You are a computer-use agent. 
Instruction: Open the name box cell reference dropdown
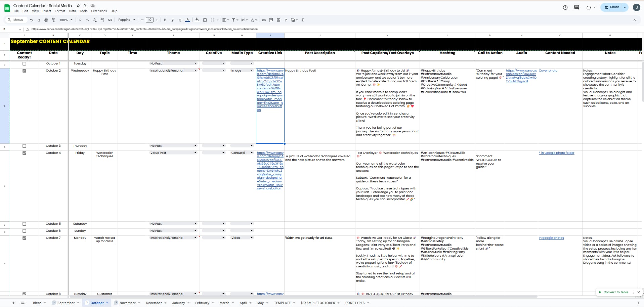tap(20, 29)
